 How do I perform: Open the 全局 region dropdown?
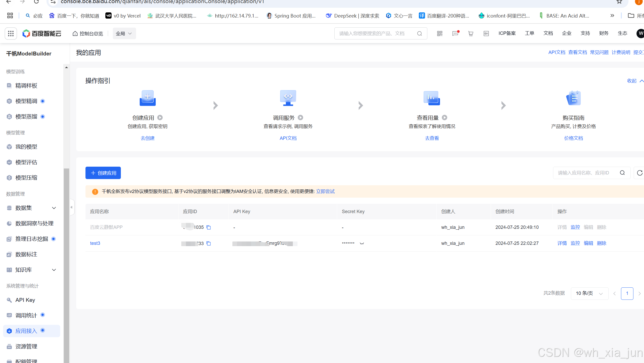tap(124, 34)
